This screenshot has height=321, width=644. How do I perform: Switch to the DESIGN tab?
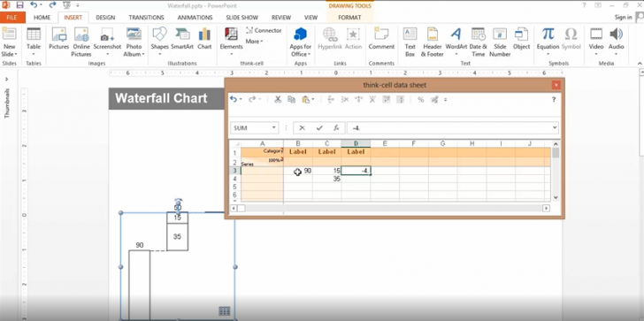[105, 17]
